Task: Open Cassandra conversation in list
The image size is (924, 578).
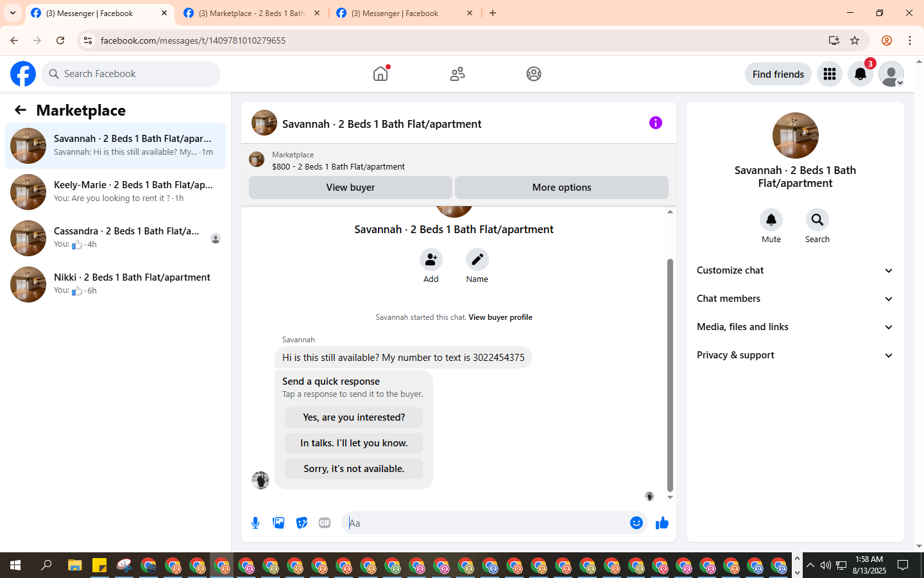Action: tap(116, 238)
